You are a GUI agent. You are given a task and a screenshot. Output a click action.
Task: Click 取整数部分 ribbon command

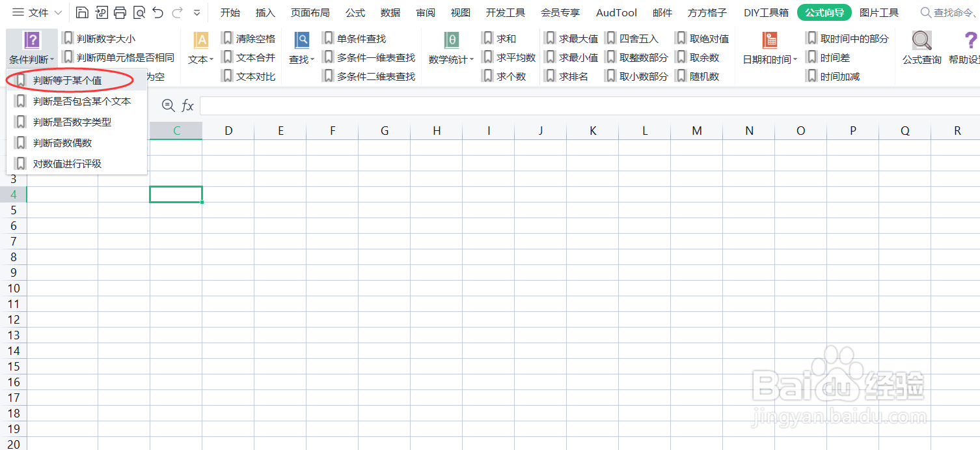point(637,58)
